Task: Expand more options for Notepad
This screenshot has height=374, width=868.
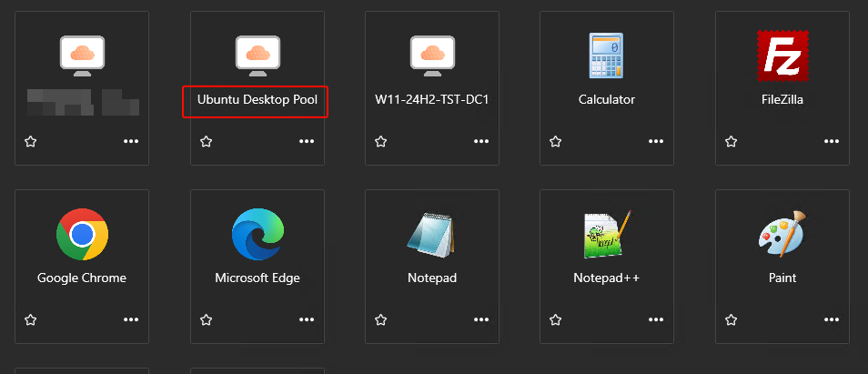Action: point(481,319)
